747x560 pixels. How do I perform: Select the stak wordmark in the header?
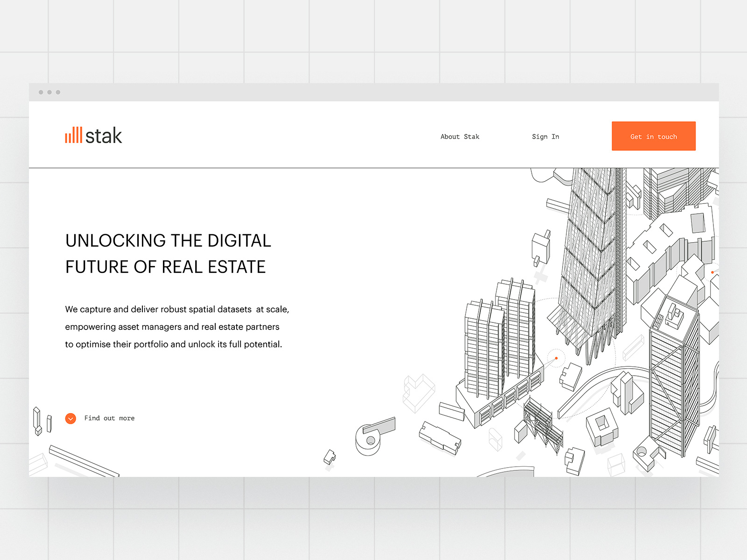(x=105, y=135)
